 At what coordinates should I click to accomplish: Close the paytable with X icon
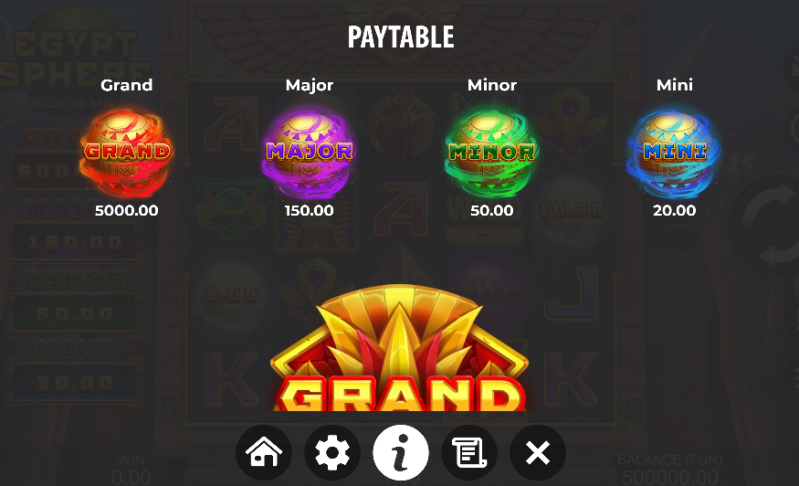(x=538, y=452)
